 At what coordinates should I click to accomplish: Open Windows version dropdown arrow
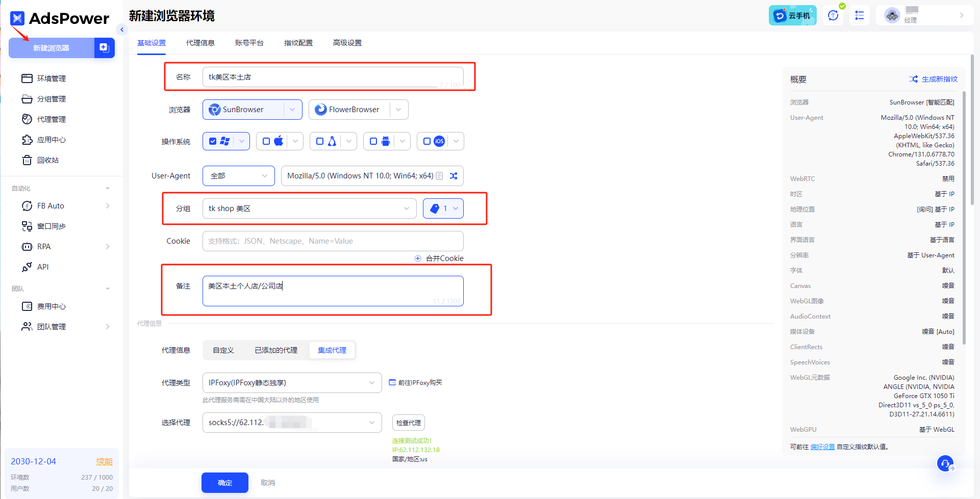(x=241, y=141)
